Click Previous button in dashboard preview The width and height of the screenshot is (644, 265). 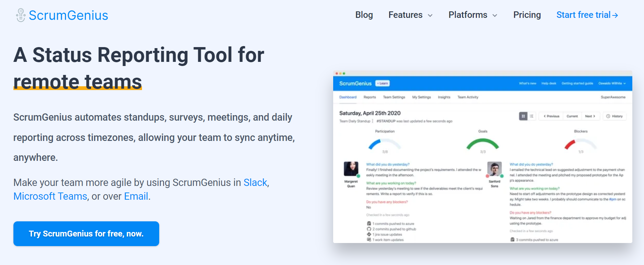tap(551, 116)
